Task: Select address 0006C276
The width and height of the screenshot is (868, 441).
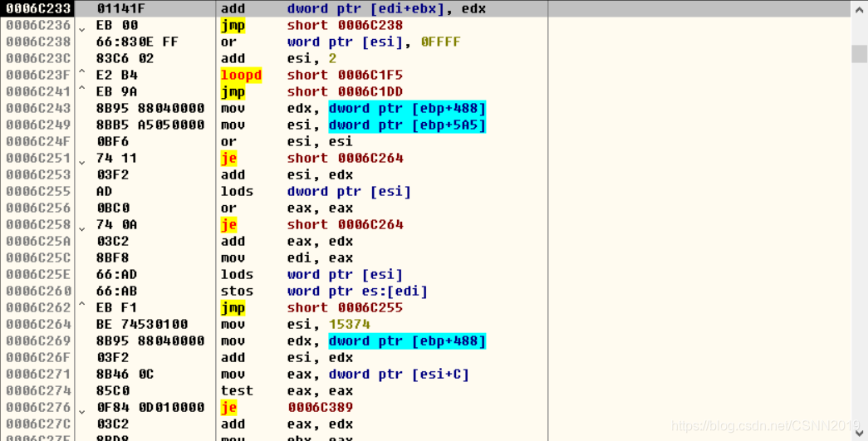Action: coord(37,407)
